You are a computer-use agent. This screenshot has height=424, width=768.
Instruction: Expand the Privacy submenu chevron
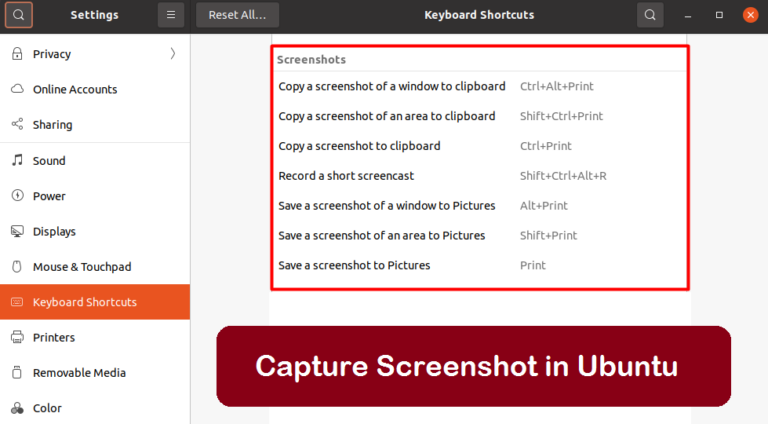[x=172, y=54]
